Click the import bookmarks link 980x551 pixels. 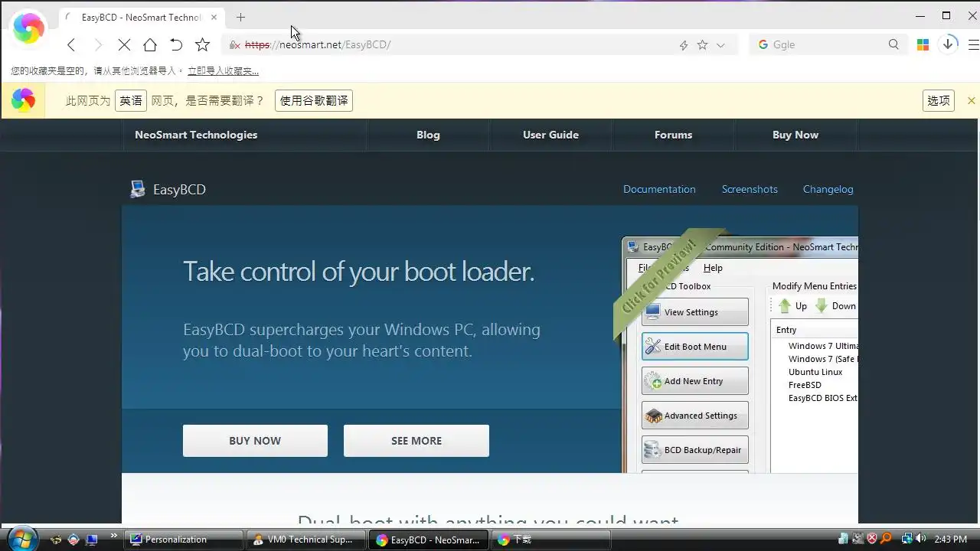pos(223,71)
